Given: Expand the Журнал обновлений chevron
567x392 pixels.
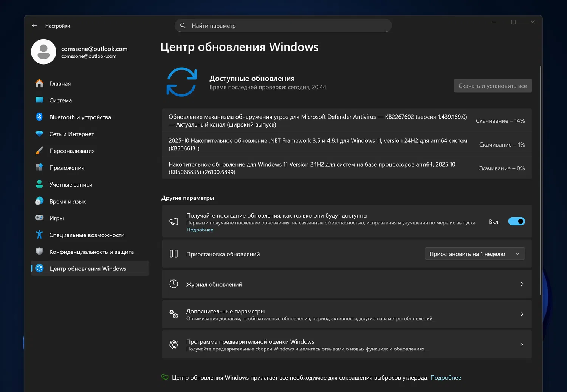Looking at the screenshot, I should 522,284.
